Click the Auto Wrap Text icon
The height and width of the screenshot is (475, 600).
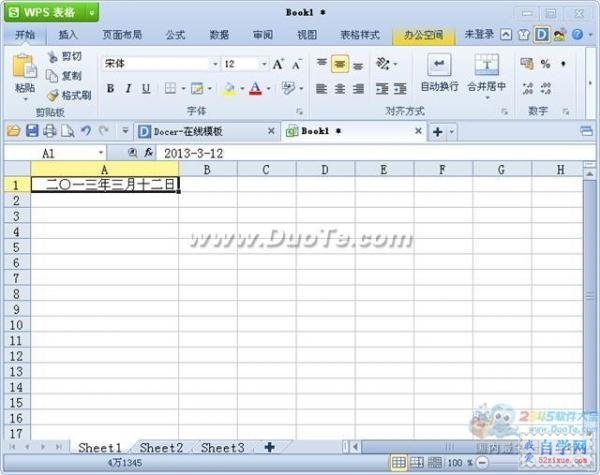(439, 64)
